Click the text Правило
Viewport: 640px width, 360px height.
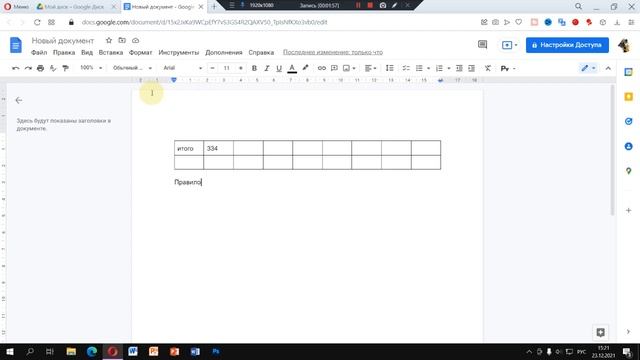pos(188,182)
